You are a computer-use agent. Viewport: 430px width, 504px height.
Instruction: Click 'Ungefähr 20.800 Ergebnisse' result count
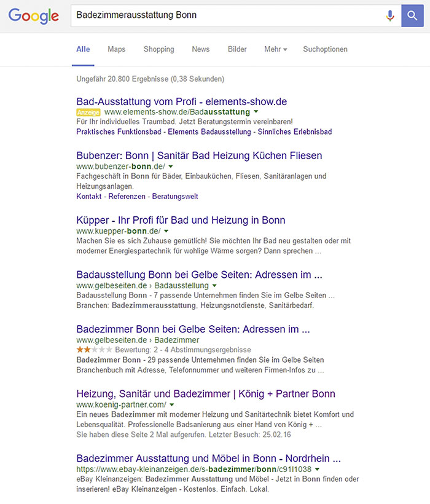click(150, 79)
